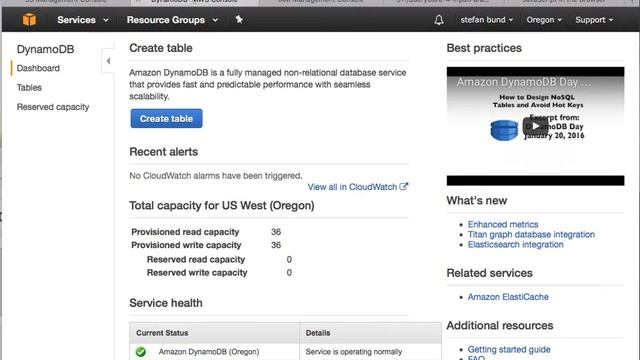This screenshot has height=360, width=640.
Task: Open the Getting started guide link
Action: click(x=509, y=349)
